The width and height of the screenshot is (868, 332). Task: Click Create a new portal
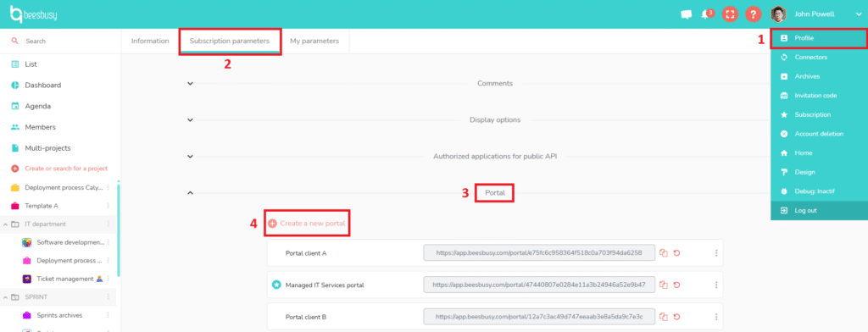[x=307, y=224]
